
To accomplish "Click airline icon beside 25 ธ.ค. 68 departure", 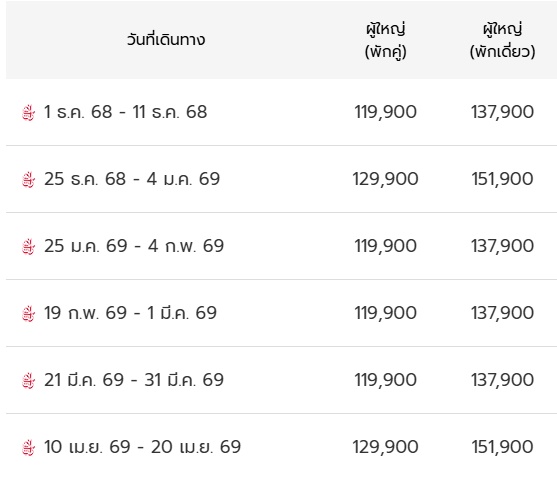I will [x=28, y=180].
